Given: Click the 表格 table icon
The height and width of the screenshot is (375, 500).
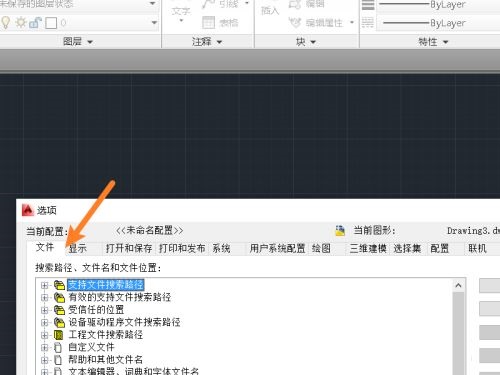Looking at the screenshot, I should 209,23.
